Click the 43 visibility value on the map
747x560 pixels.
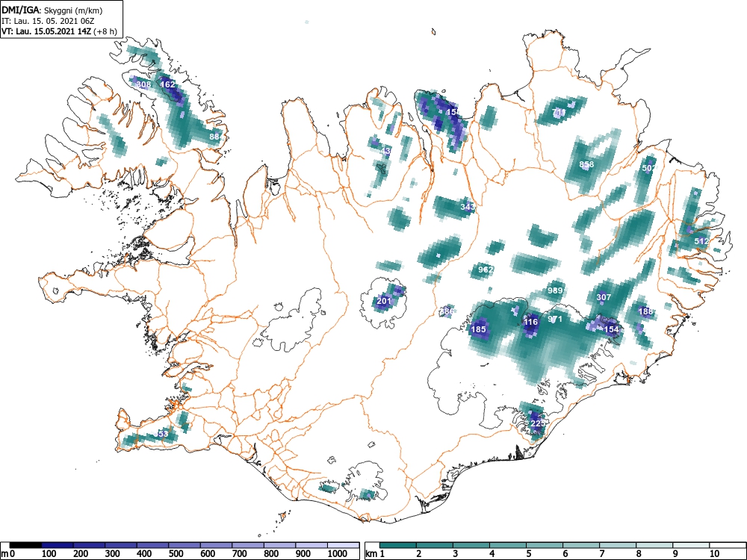(385, 151)
